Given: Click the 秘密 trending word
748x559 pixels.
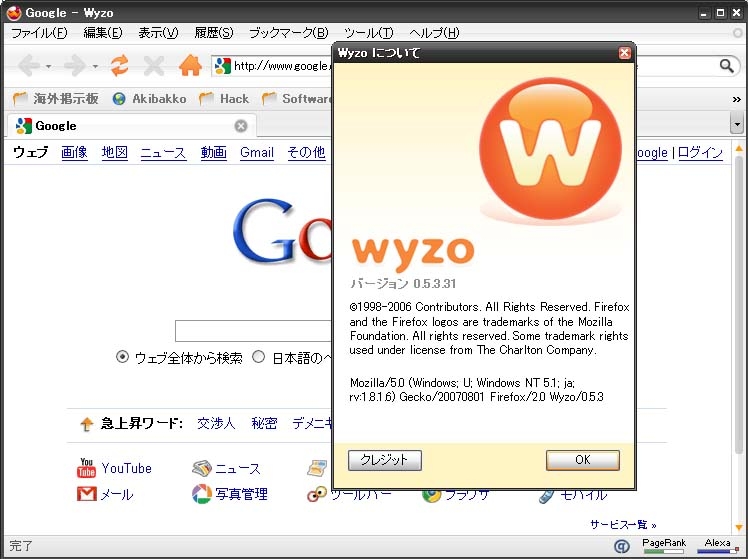Looking at the screenshot, I should (x=264, y=423).
